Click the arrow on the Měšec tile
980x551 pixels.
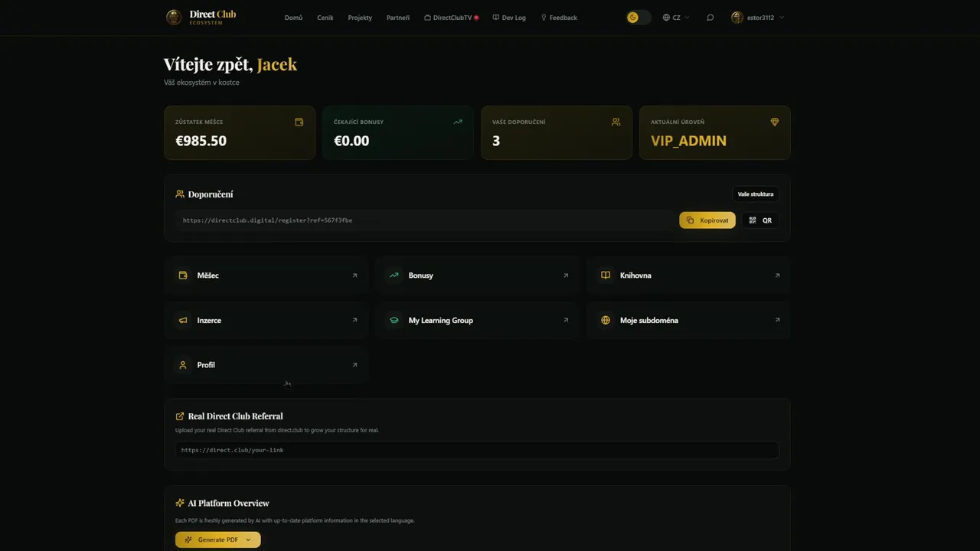pyautogui.click(x=354, y=275)
